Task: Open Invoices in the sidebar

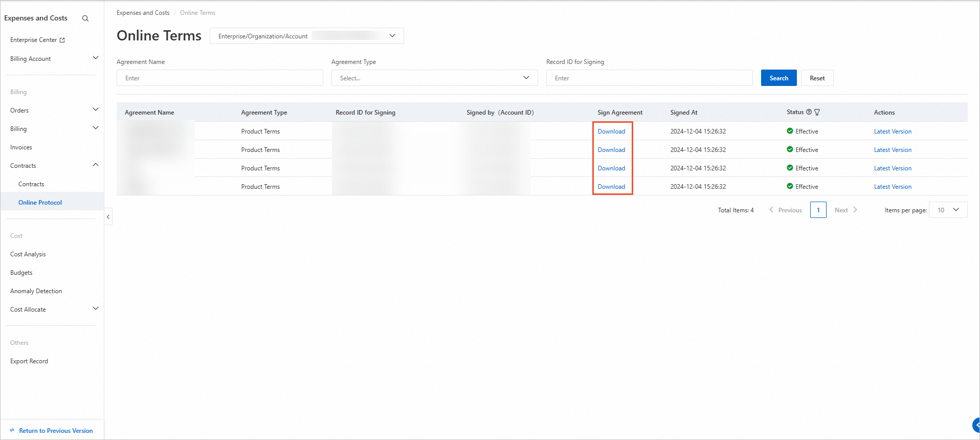Action: coord(21,147)
